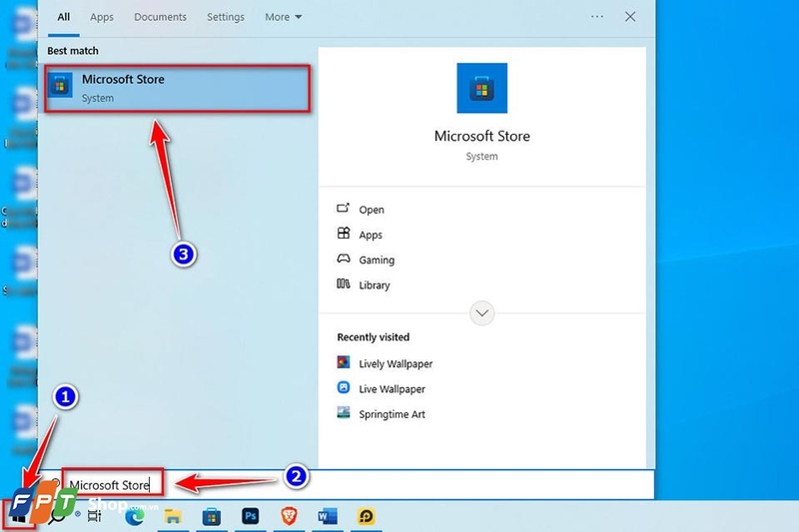Click the Open icon beside Open
This screenshot has width=799, height=532.
(x=343, y=208)
